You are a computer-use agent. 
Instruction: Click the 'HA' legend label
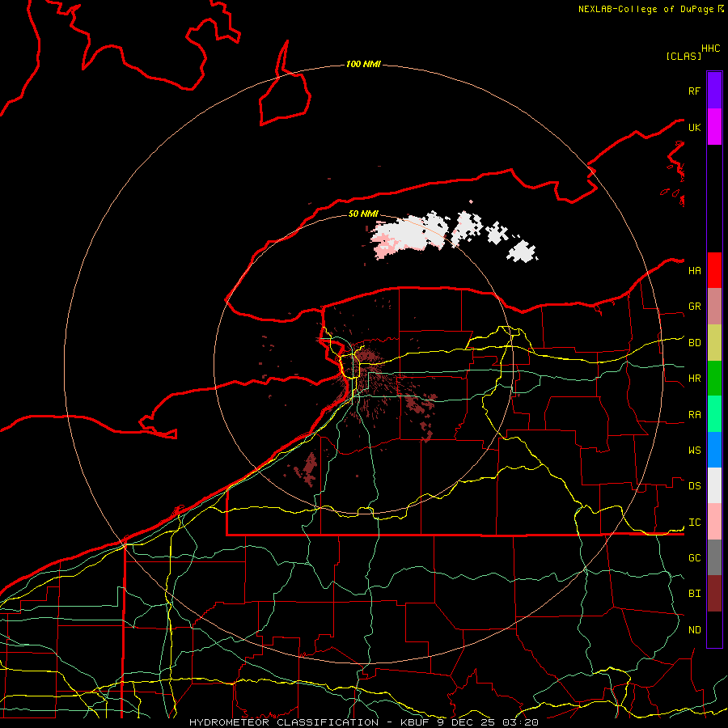(695, 270)
